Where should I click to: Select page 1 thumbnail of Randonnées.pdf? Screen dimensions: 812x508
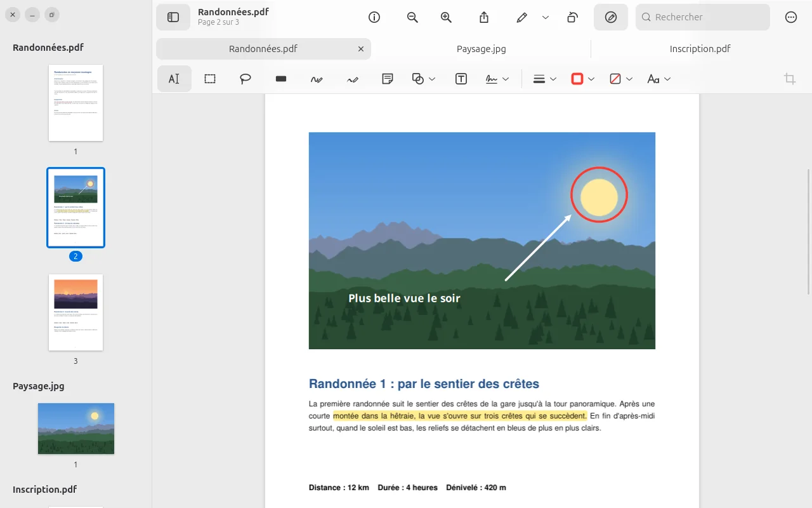pos(75,103)
